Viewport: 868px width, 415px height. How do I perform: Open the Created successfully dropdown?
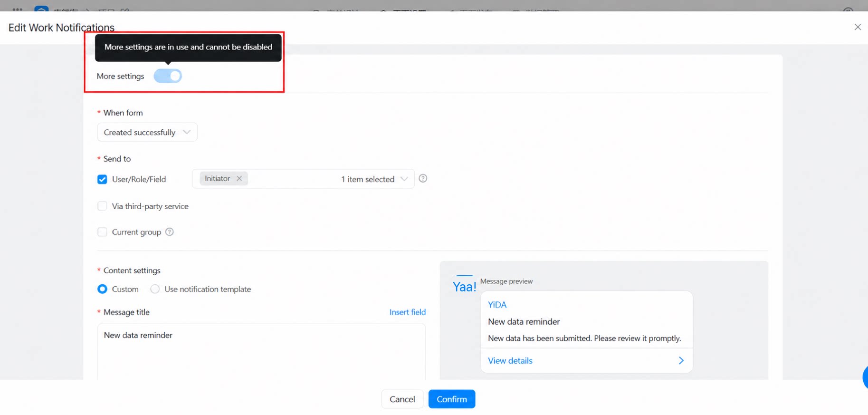[x=147, y=132]
